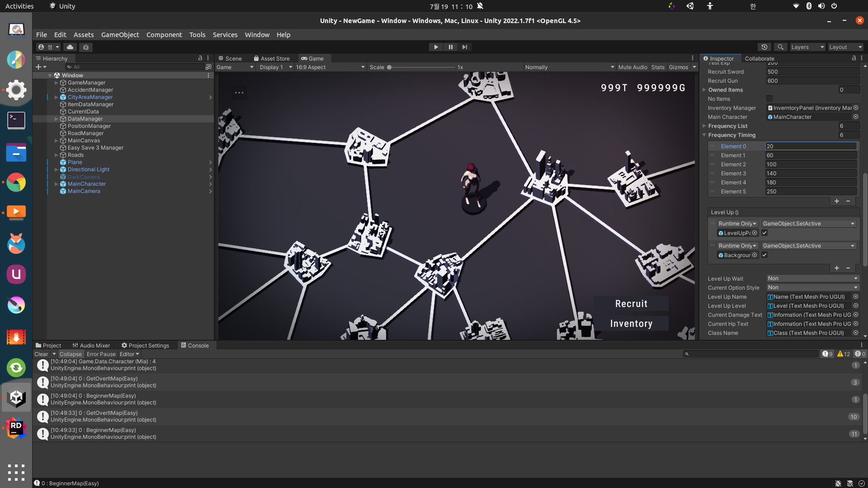Viewport: 868px width, 488px height.
Task: Open the Unity cloud services icon
Action: 70,47
